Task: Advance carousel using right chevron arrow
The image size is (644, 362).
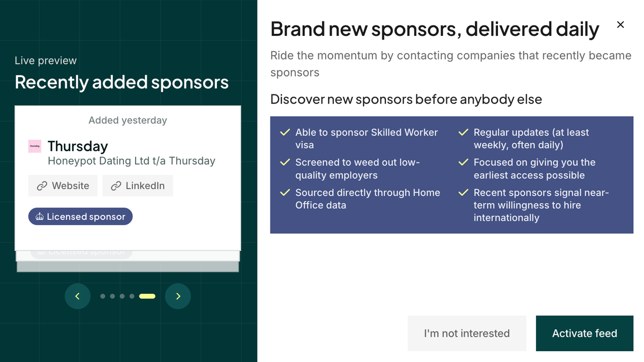Action: click(x=178, y=296)
